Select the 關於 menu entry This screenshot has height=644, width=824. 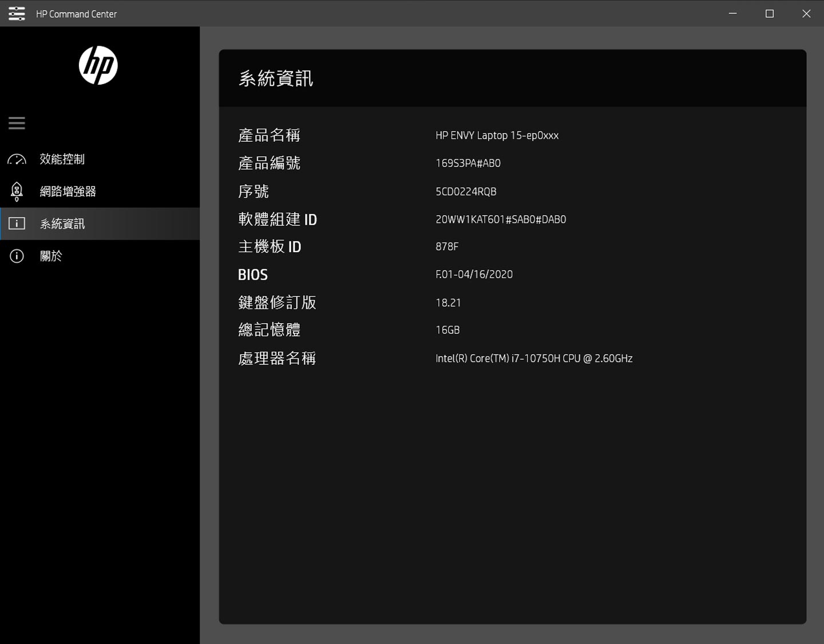coord(51,256)
